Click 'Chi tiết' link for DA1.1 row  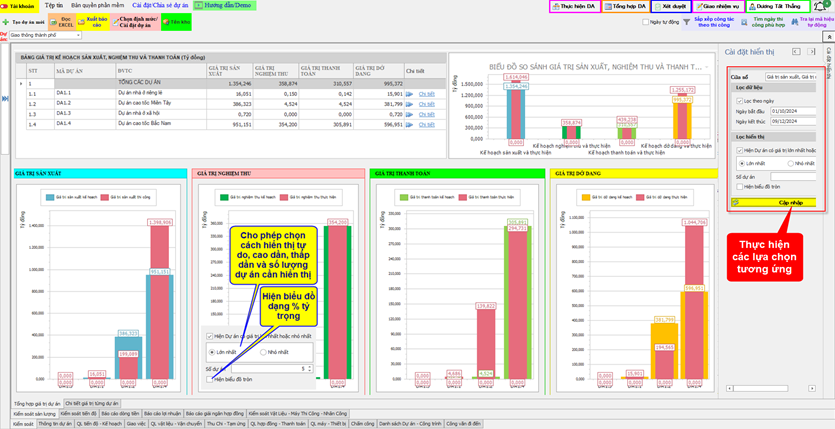coord(426,93)
